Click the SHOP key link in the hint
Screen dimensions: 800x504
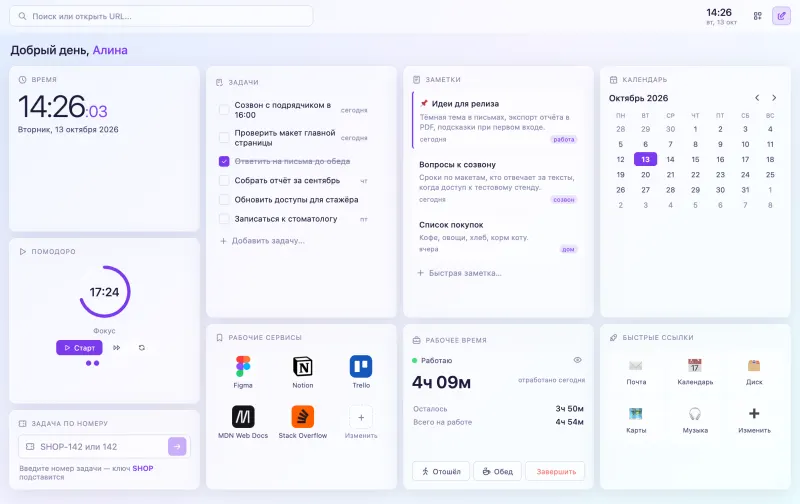click(143, 468)
